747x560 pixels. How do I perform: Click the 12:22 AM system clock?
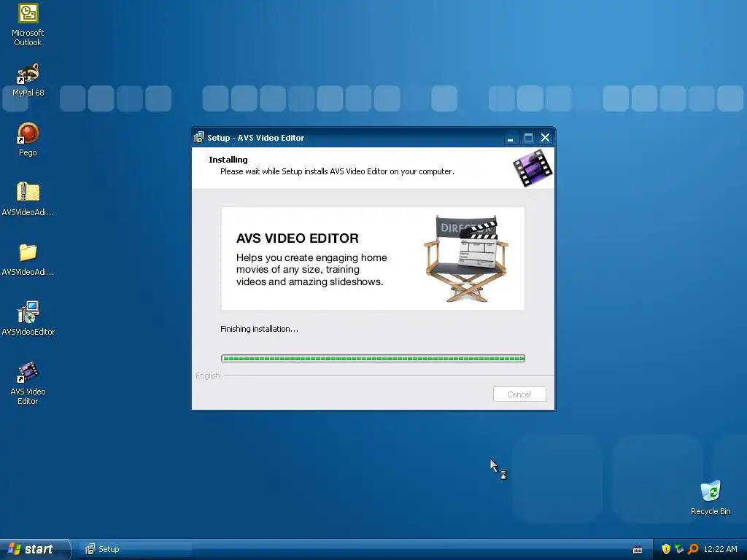pyautogui.click(x=720, y=549)
